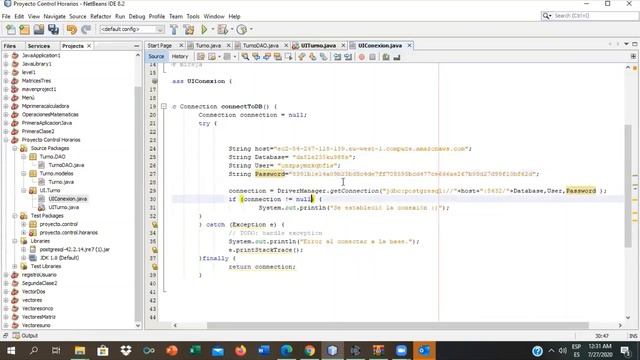Click the Search (Ctrl+I) input field
640x360 pixels.
click(593, 16)
